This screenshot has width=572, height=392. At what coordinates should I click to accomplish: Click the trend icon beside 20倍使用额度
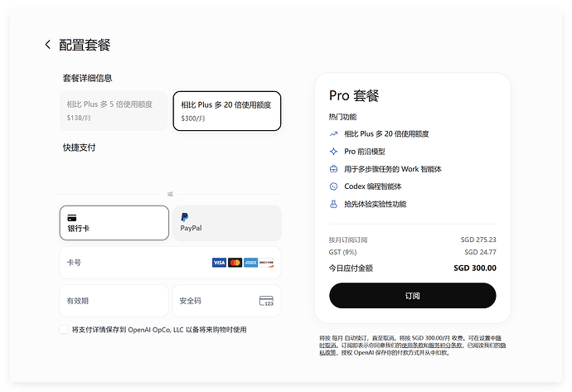pos(333,133)
